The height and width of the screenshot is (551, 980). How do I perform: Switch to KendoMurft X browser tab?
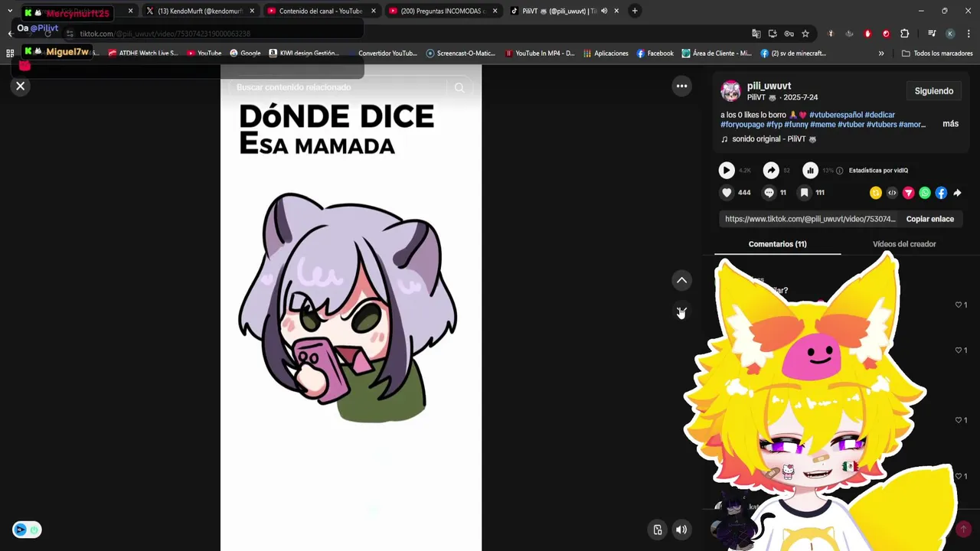(199, 11)
